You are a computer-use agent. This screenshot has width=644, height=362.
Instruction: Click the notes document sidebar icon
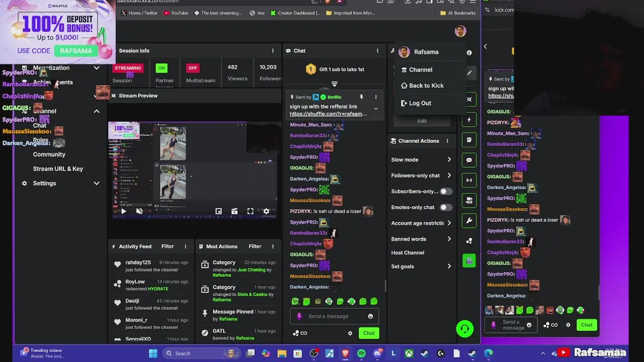click(469, 140)
